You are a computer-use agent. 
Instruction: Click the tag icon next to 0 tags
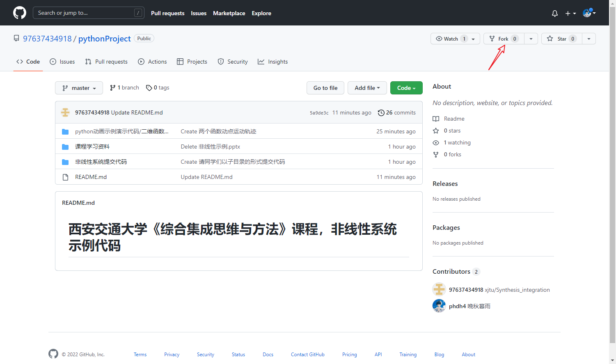(149, 88)
